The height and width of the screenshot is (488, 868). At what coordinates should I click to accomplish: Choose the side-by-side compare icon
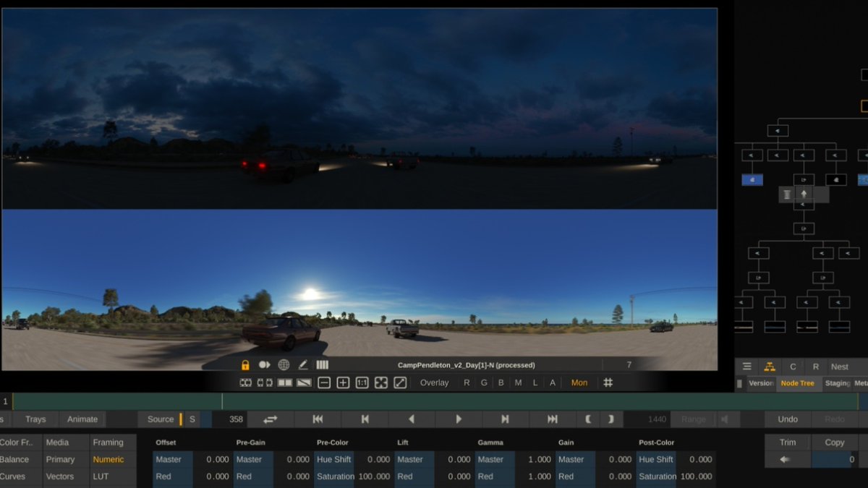(x=285, y=382)
